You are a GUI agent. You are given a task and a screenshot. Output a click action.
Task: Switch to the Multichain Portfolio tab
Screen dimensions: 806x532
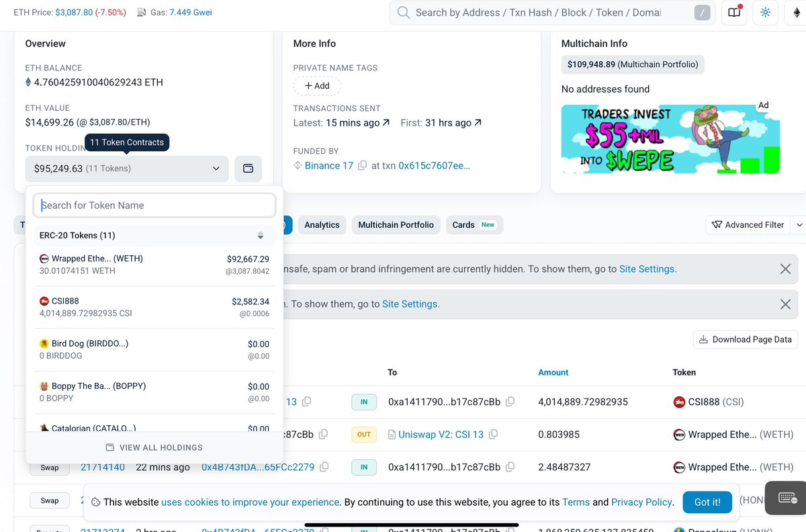click(396, 225)
